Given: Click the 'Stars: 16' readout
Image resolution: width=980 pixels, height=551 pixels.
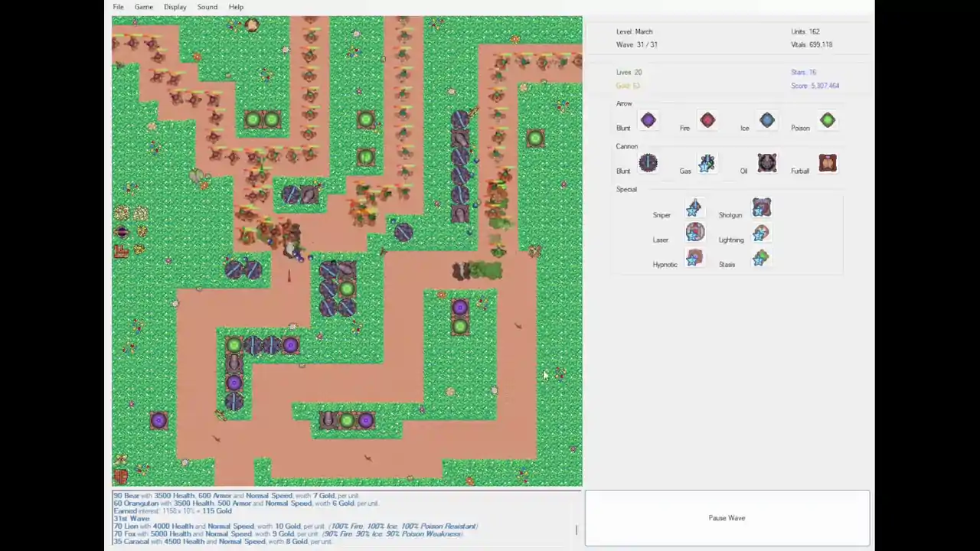Looking at the screenshot, I should pyautogui.click(x=803, y=72).
